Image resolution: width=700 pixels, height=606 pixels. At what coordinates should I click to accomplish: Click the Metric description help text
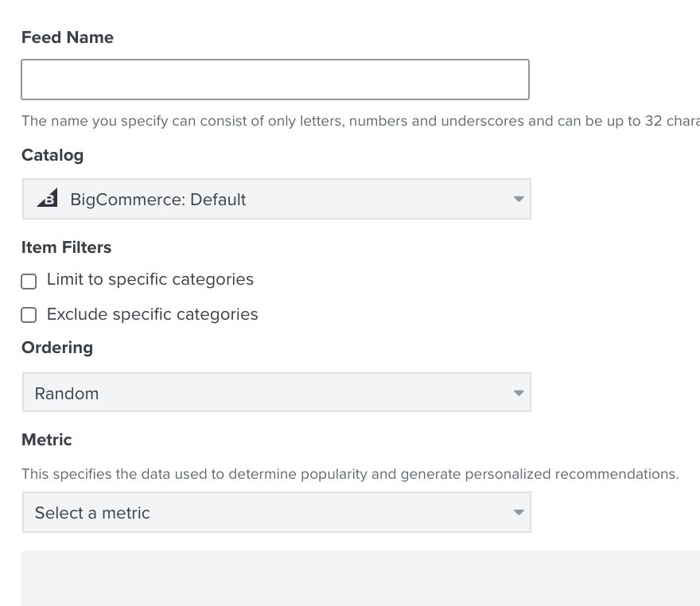click(350, 474)
